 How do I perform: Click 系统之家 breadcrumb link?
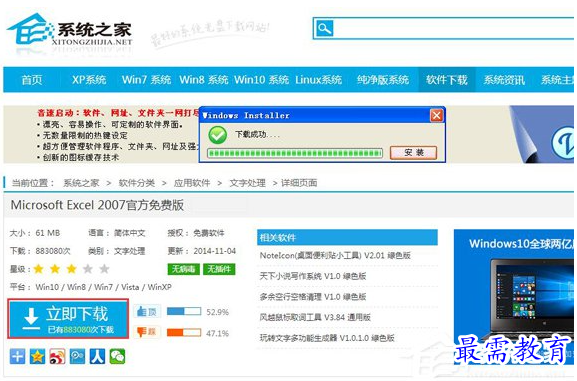pos(81,183)
